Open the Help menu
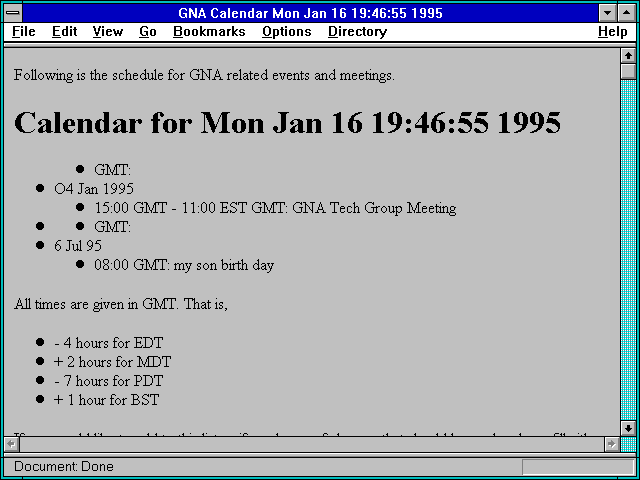Image resolution: width=640 pixels, height=480 pixels. [x=612, y=32]
